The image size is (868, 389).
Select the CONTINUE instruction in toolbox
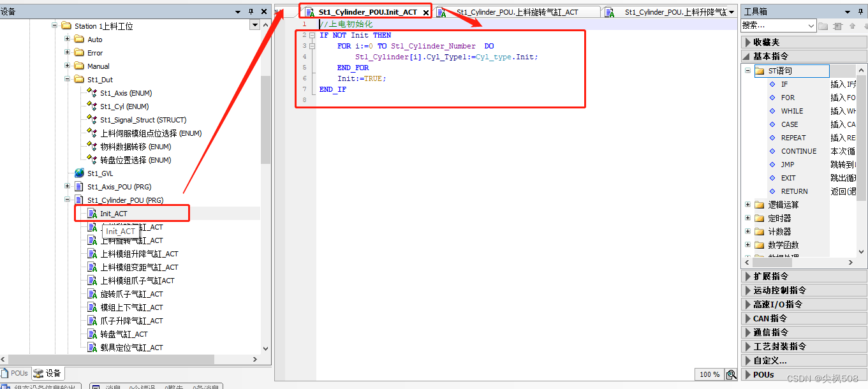(798, 151)
